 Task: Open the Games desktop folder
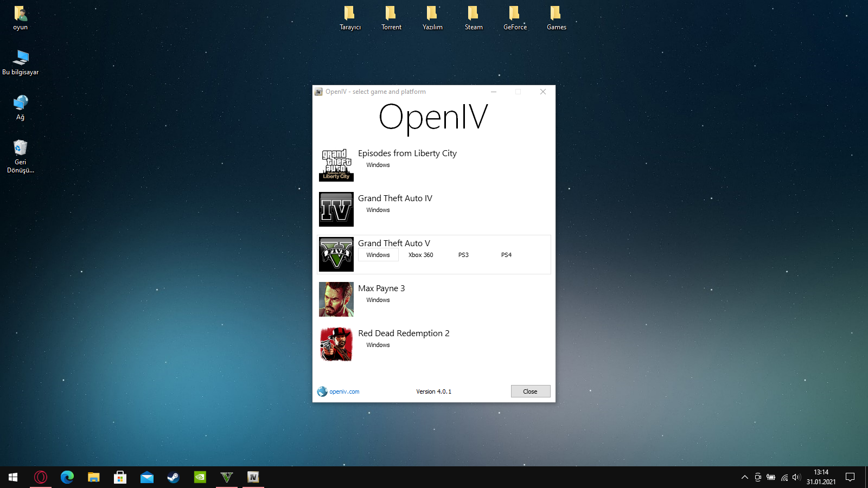(x=556, y=18)
